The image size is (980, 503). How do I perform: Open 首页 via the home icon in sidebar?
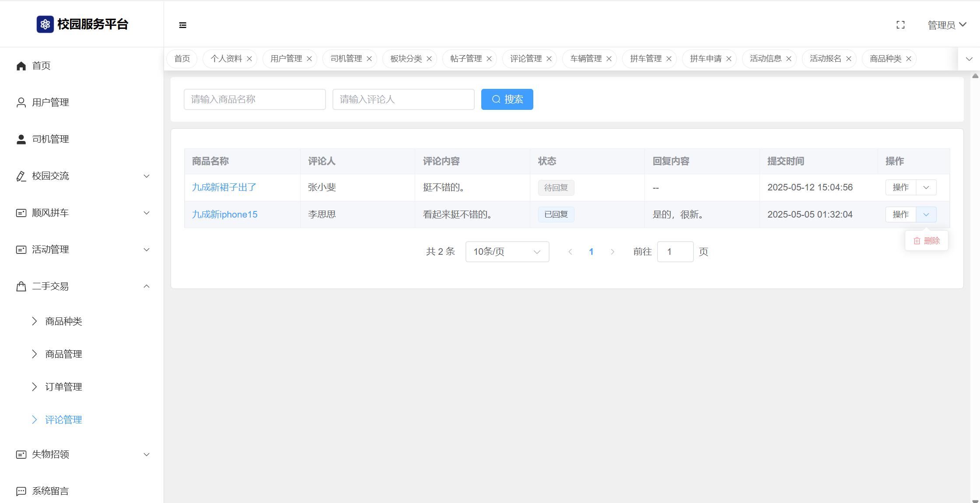tap(21, 66)
